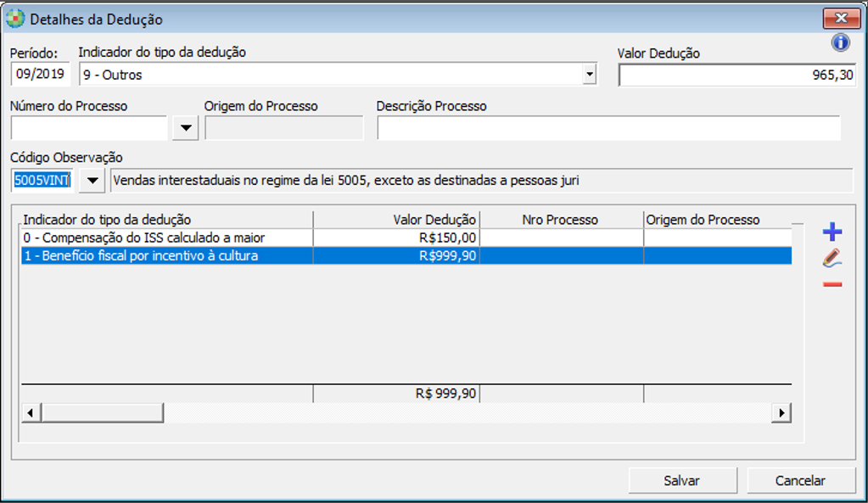The height and width of the screenshot is (503, 868).
Task: Select the Benefício fiscal por incentivo à cultura row
Action: tap(166, 255)
